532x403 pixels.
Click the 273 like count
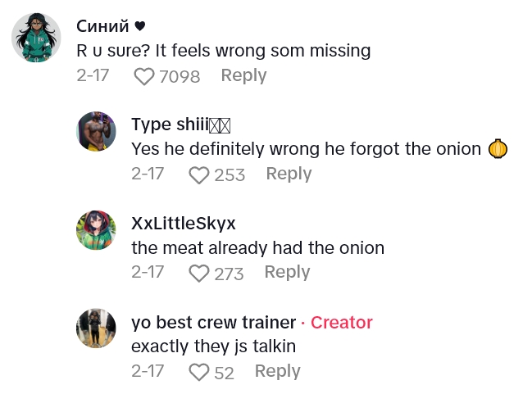(x=229, y=274)
